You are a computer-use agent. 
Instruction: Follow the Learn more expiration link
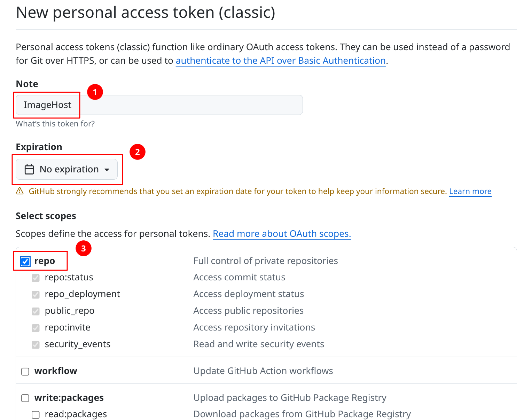click(x=470, y=192)
